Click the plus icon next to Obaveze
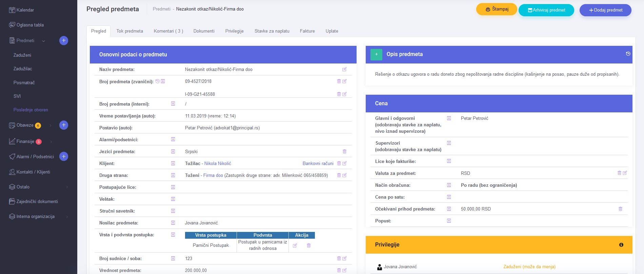The width and height of the screenshot is (644, 274). (64, 125)
